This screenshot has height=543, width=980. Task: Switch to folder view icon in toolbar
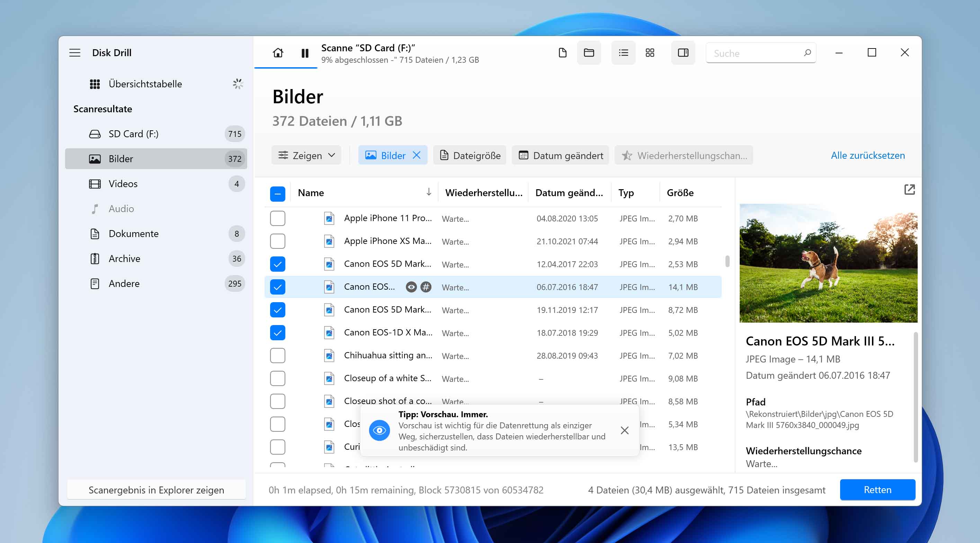pyautogui.click(x=589, y=53)
